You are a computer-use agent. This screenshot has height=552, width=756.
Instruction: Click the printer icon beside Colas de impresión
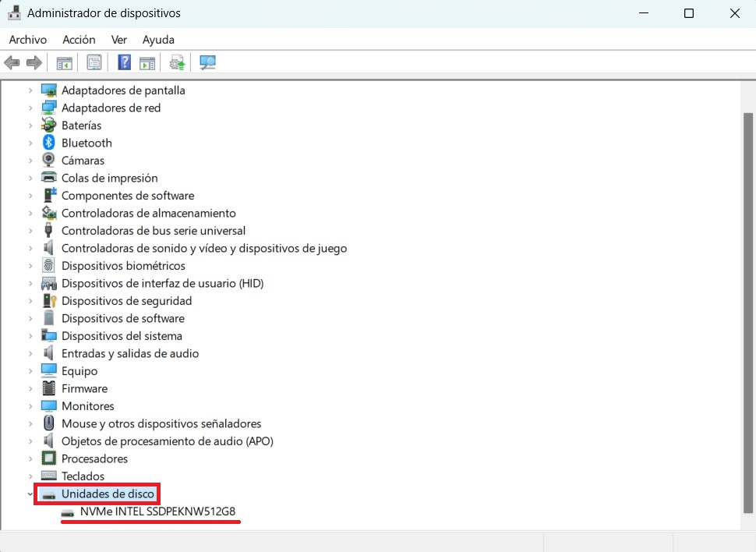[x=48, y=177]
